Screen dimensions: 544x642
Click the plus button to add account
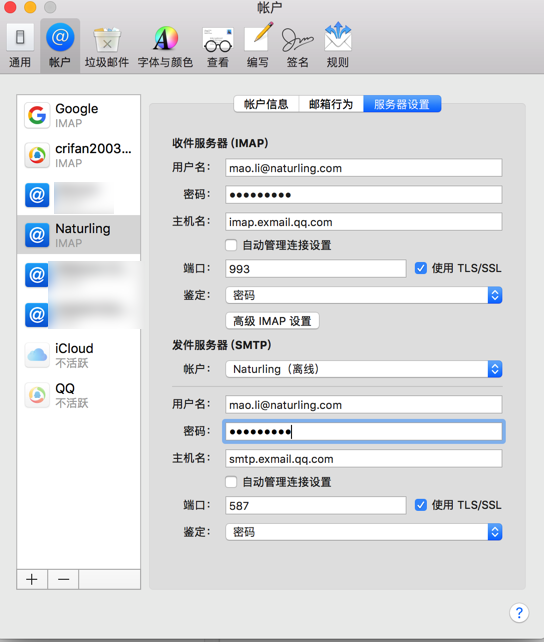(32, 579)
